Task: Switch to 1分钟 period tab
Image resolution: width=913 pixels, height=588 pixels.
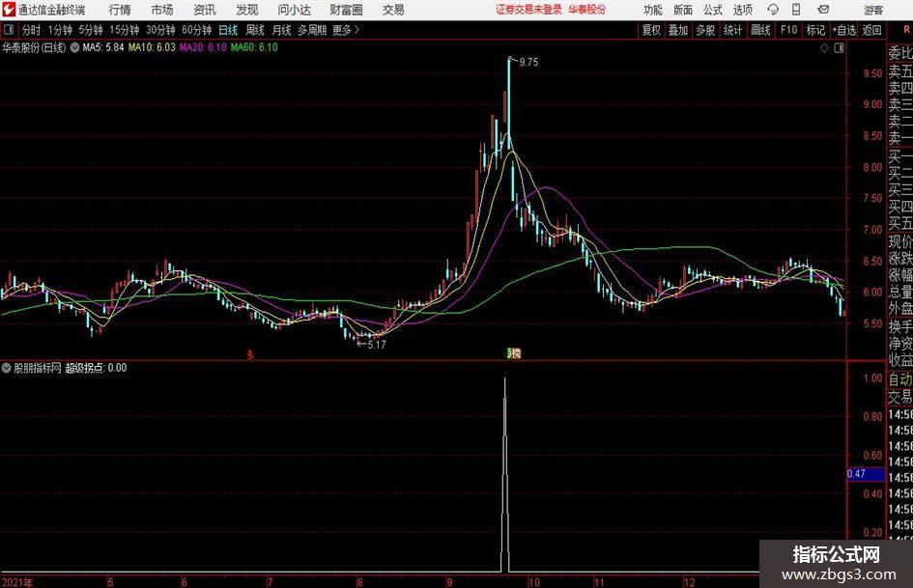Action: (60, 30)
